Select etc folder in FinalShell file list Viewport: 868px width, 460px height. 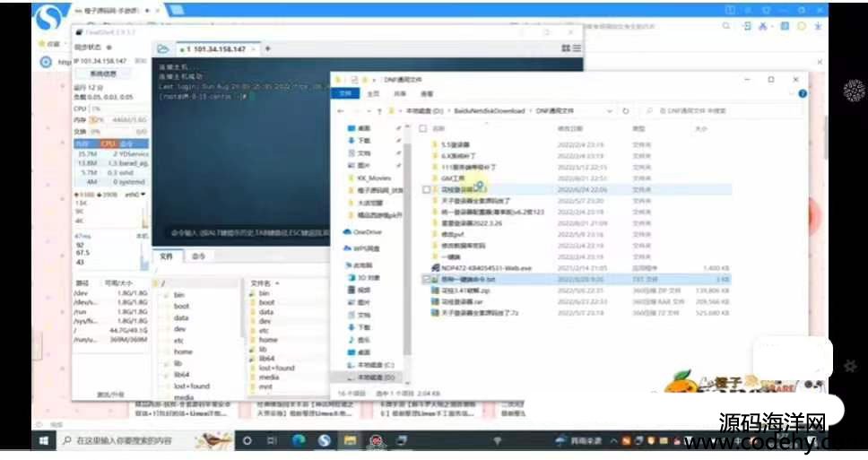(264, 331)
